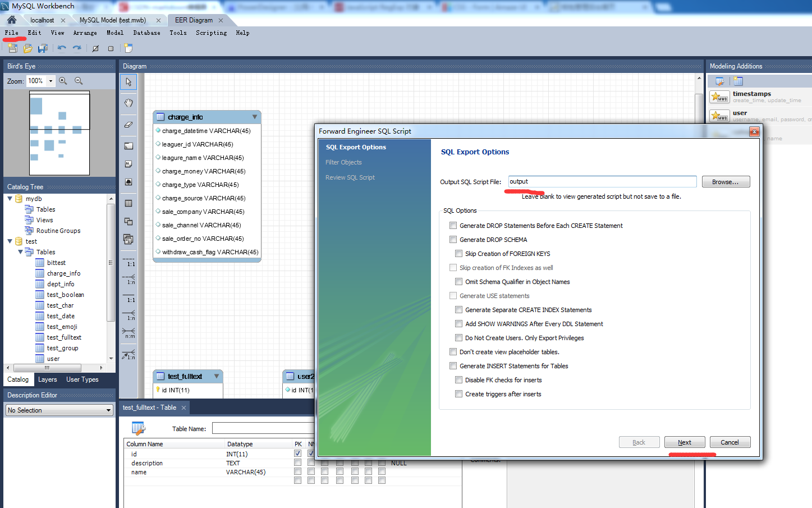Viewport: 812px width, 508px height.
Task: Select the identifying 1:1 relationship tool
Action: 129,297
